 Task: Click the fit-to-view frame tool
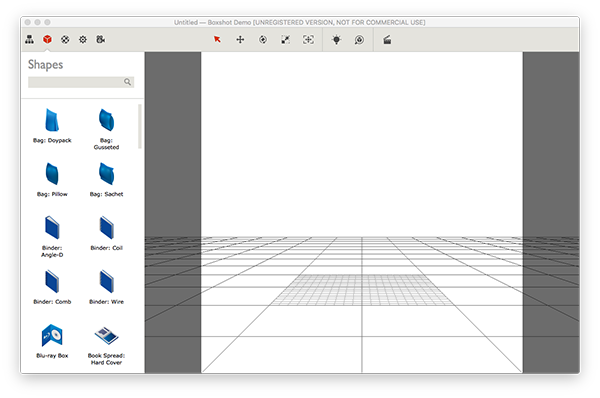coord(308,39)
